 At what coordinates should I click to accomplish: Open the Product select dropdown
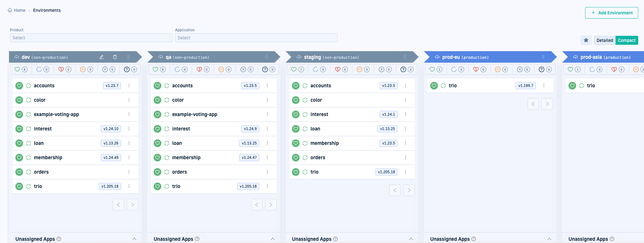91,38
